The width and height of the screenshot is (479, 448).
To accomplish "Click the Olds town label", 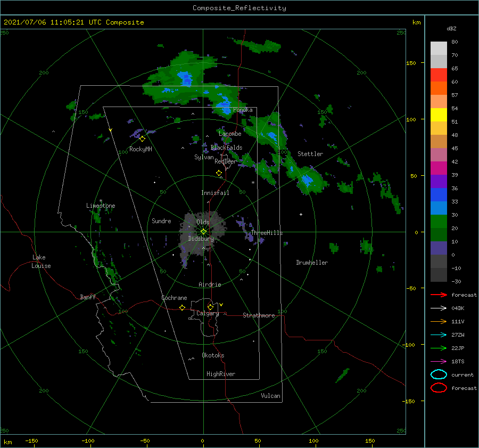I will point(203,222).
